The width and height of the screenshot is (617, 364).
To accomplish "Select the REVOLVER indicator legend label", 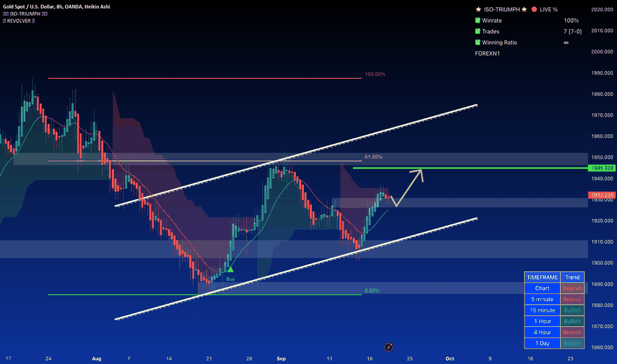I will pyautogui.click(x=19, y=21).
